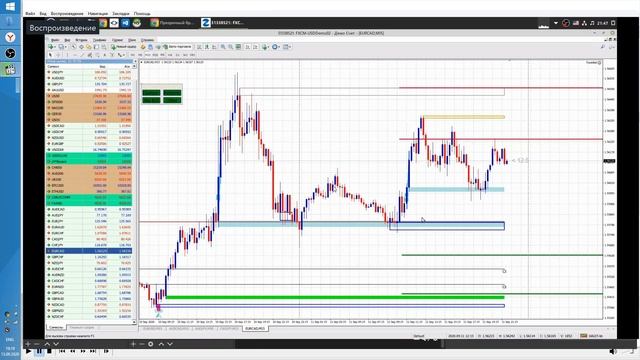Select the EURCAD,M15 chart tab
The height and width of the screenshot is (360, 640).
(x=255, y=329)
